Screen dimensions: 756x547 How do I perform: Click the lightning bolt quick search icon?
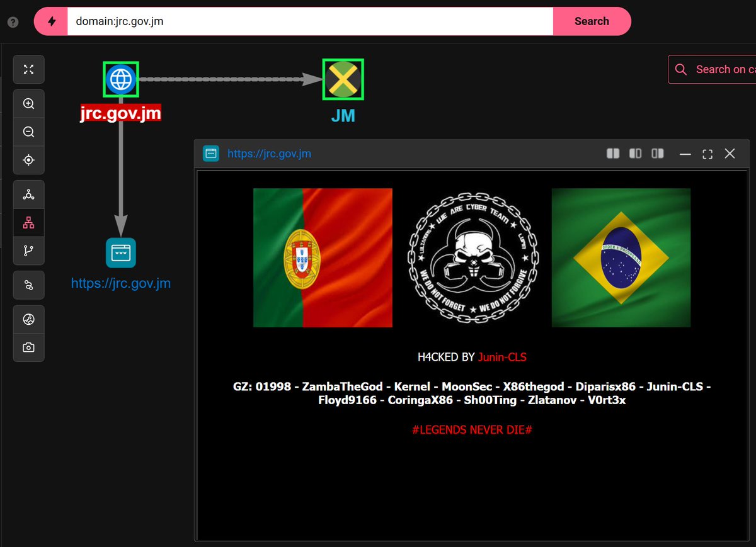point(52,21)
